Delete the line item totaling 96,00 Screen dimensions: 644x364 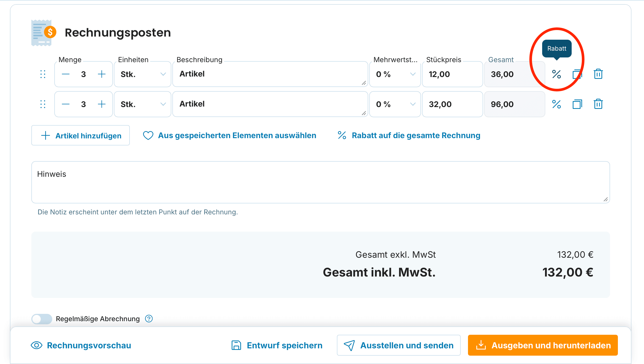598,104
